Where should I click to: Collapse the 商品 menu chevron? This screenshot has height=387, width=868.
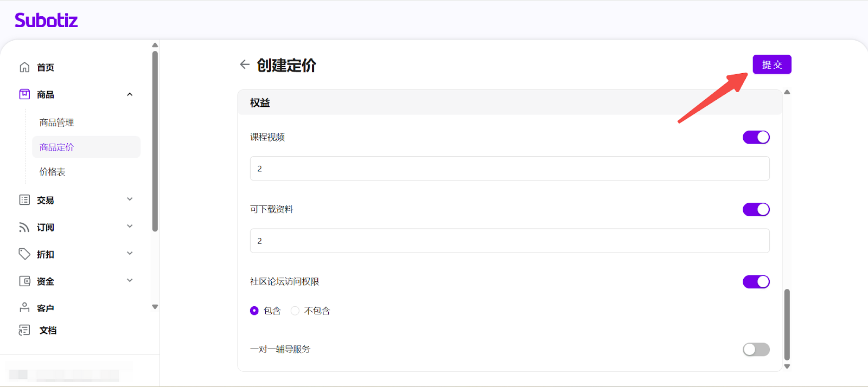coord(130,94)
